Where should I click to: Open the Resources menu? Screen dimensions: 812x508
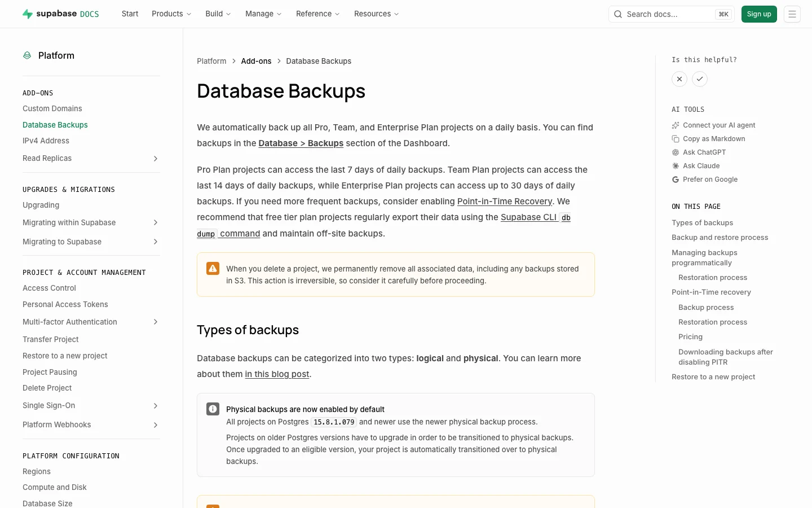click(x=377, y=14)
